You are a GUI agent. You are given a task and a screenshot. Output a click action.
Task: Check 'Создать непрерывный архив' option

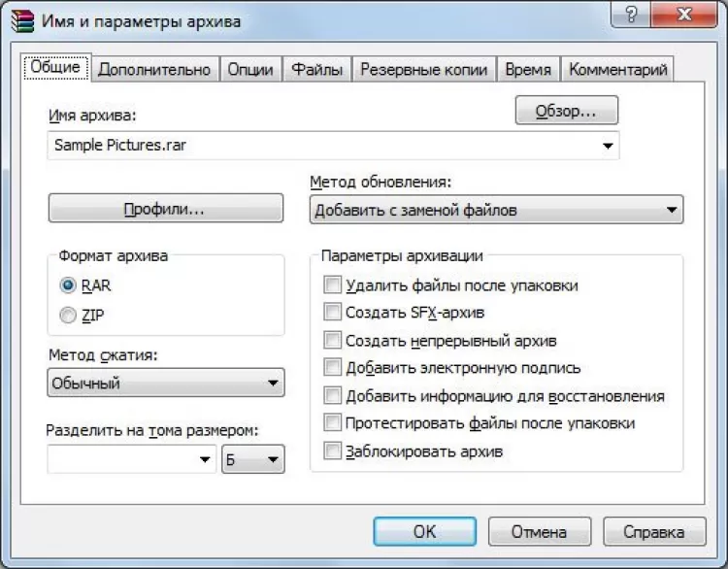[333, 341]
